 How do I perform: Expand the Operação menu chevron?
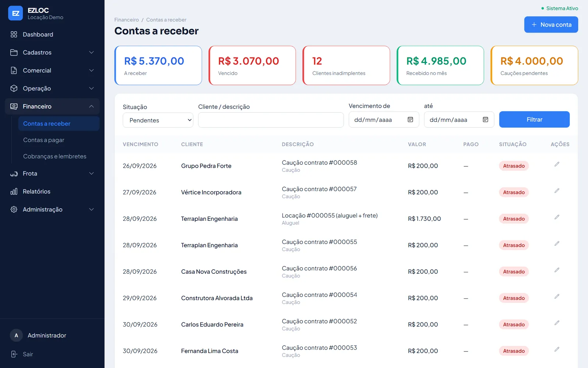point(92,88)
